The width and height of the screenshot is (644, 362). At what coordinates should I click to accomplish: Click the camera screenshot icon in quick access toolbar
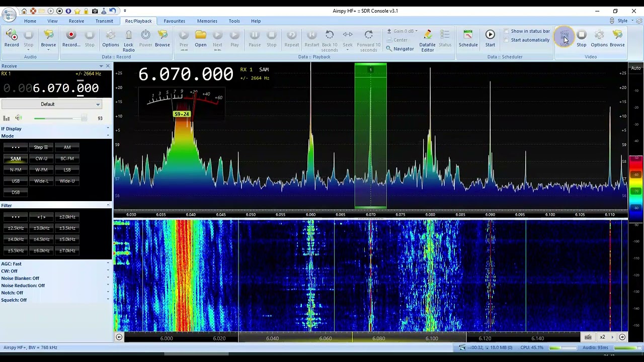(x=95, y=11)
